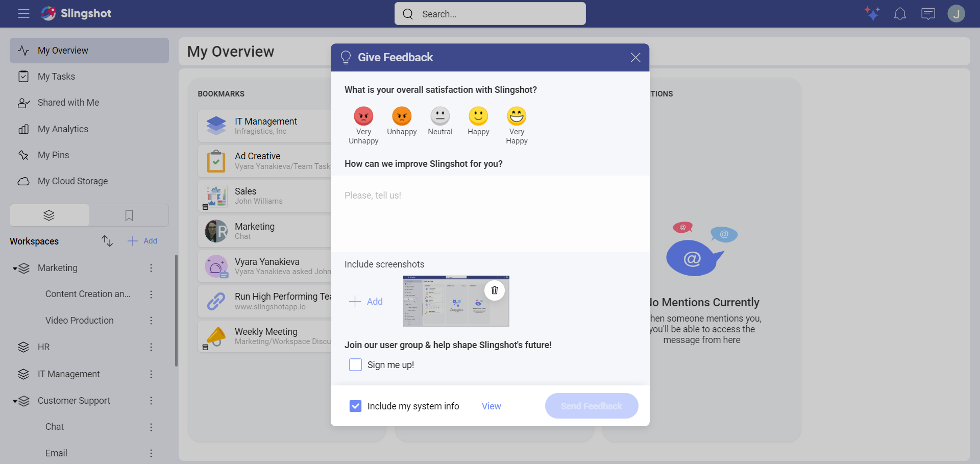The height and width of the screenshot is (464, 980).
Task: Open My Analytics
Action: (89, 129)
